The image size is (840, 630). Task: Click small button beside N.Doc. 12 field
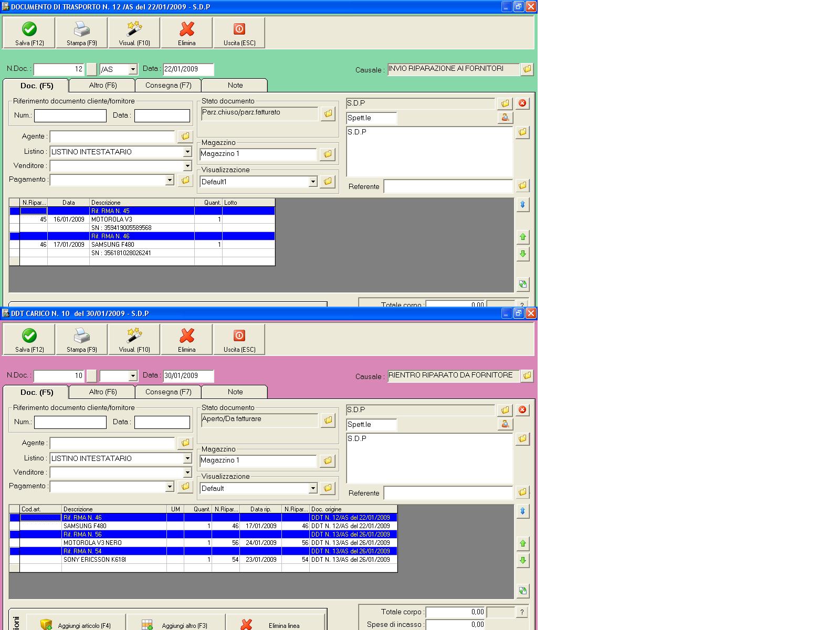coord(92,69)
